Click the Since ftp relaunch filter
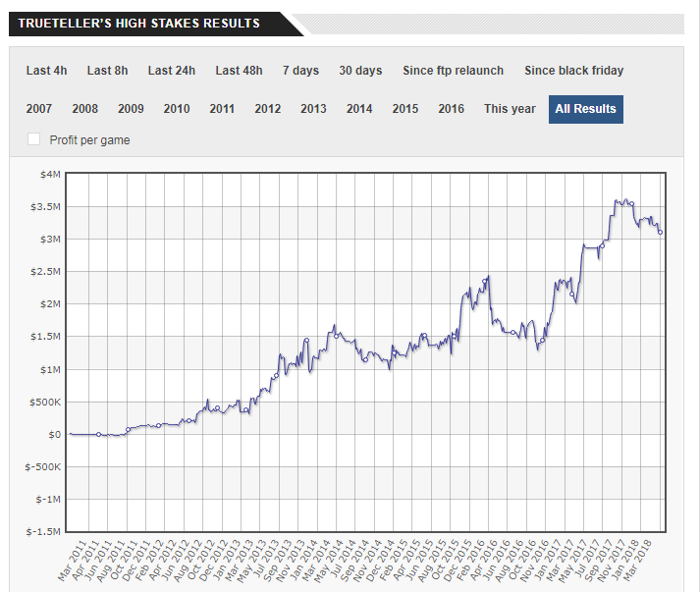Screen dimensions: 700x592 coord(453,71)
